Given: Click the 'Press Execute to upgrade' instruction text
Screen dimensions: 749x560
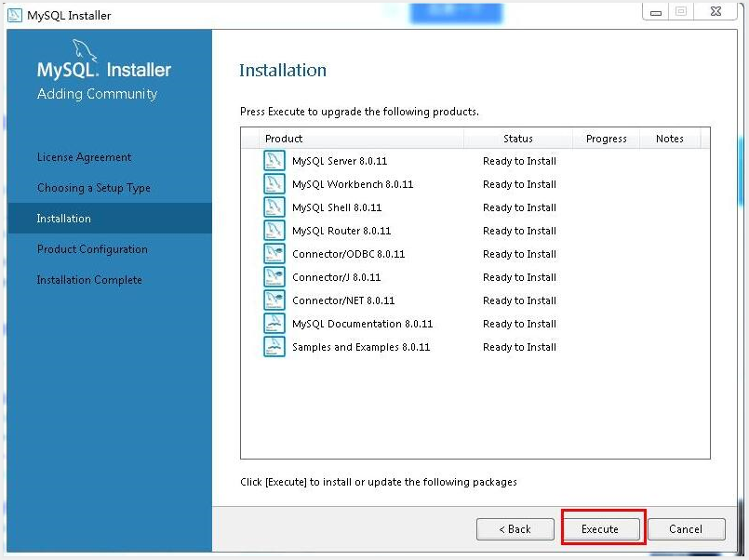Looking at the screenshot, I should point(359,112).
